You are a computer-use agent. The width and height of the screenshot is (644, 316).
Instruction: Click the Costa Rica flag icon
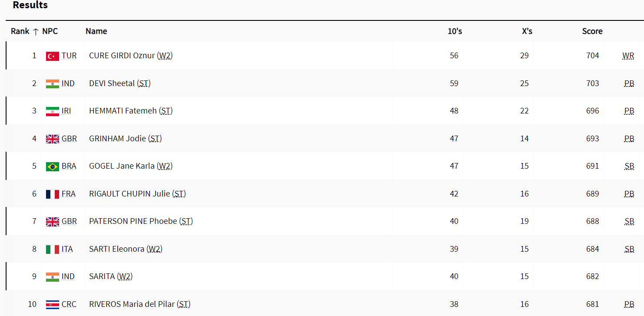pyautogui.click(x=52, y=305)
